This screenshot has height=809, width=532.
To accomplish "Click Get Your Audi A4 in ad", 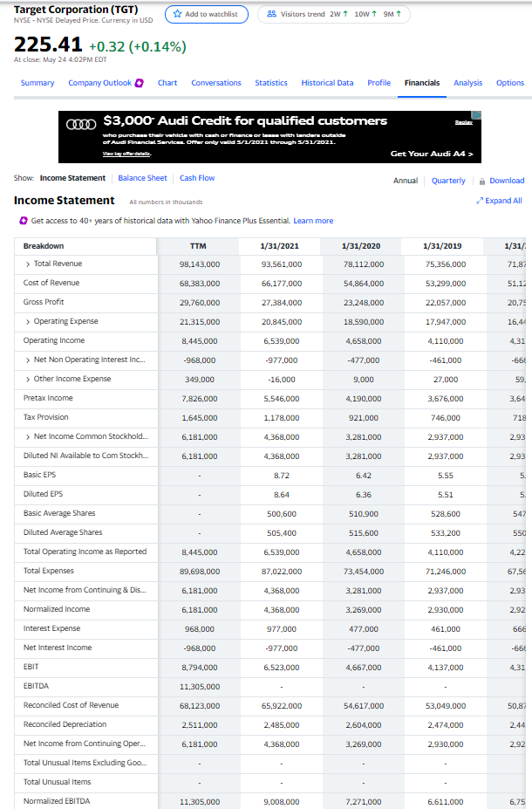I will coord(432,154).
